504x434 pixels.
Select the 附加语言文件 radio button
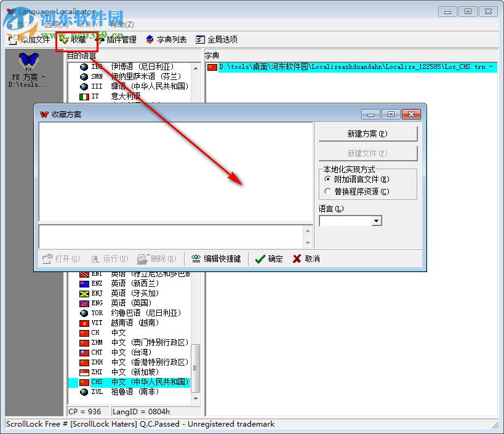coord(329,178)
